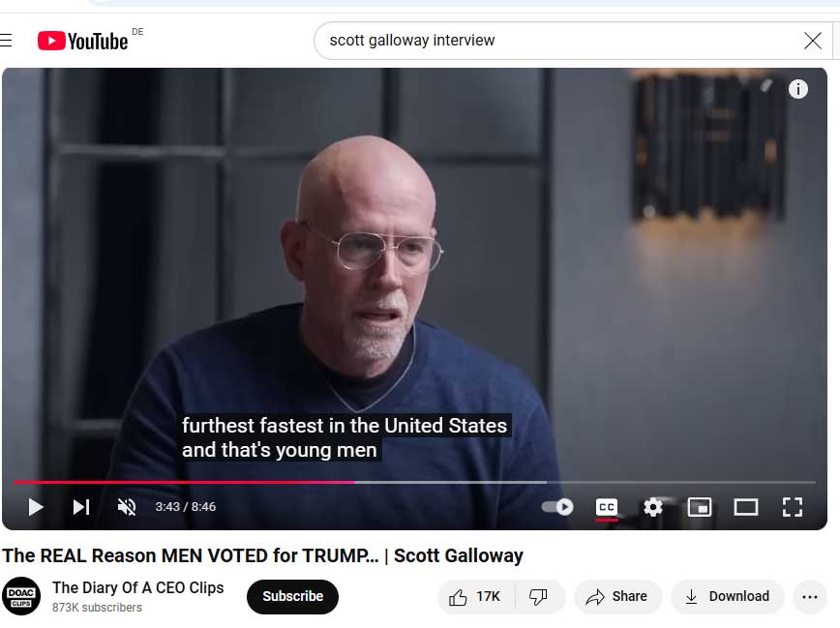Enable miniplayer mode
Image resolution: width=840 pixels, height=628 pixels.
tap(699, 507)
